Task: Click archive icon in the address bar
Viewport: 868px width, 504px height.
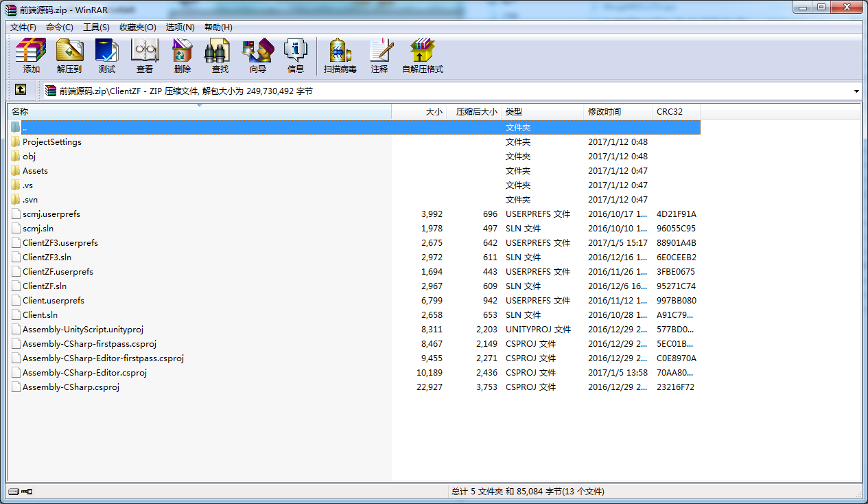Action: [x=51, y=91]
